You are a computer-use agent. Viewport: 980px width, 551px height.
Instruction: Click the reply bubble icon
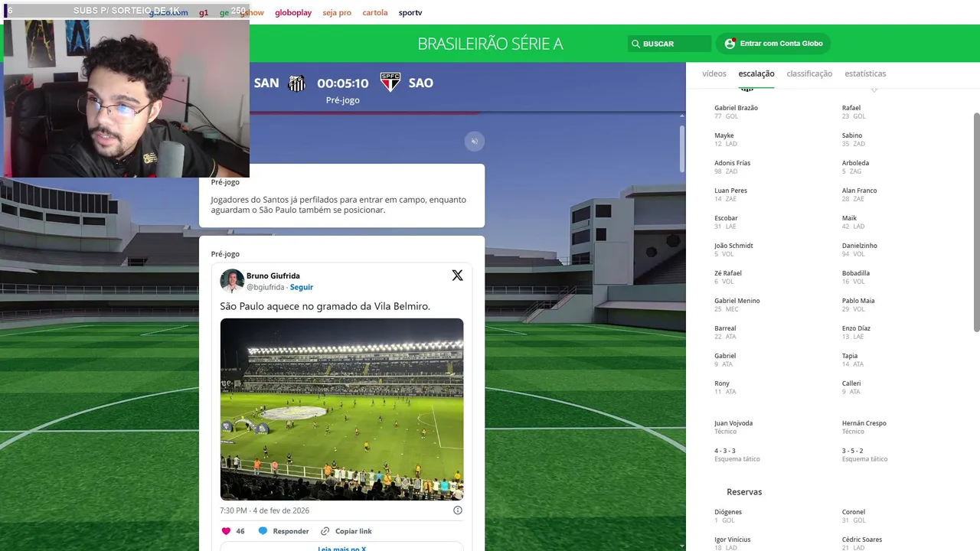(x=263, y=531)
